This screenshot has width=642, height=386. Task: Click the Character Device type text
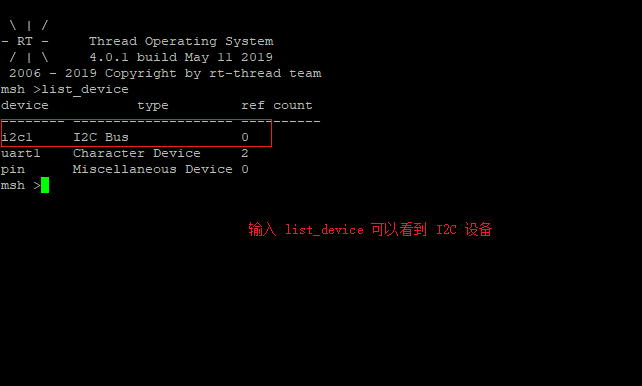point(137,153)
